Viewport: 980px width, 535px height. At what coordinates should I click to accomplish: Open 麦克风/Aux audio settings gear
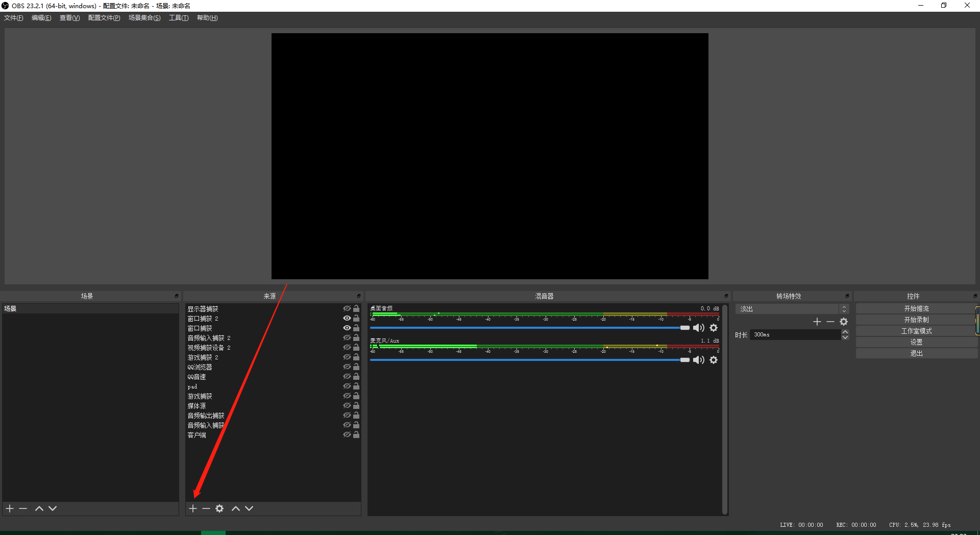(x=714, y=360)
